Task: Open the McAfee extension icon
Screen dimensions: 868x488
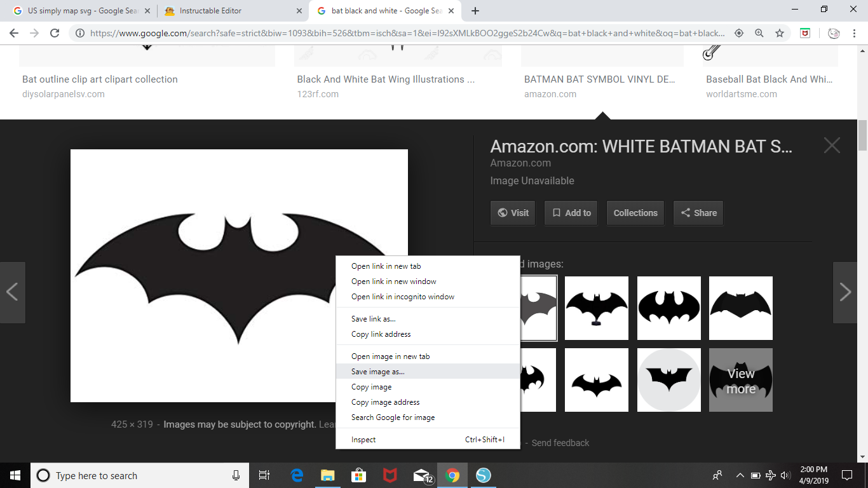Action: [805, 33]
